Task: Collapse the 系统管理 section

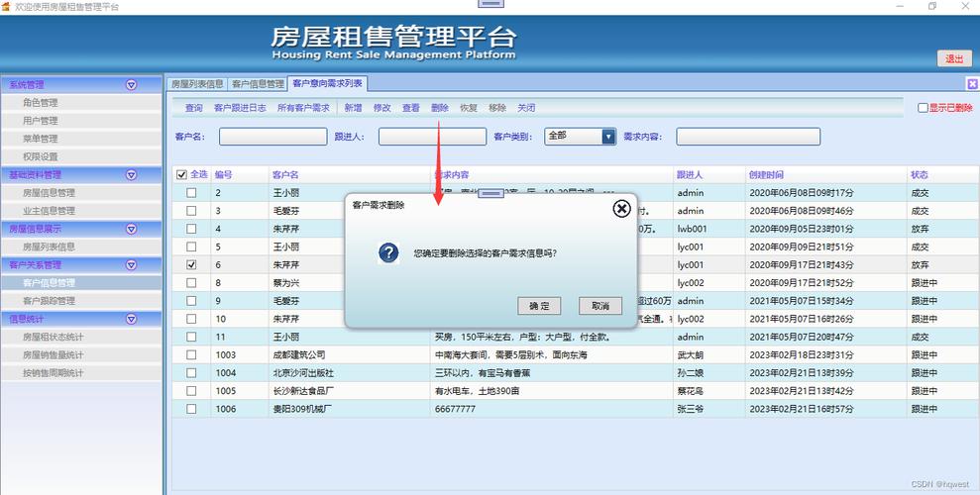Action: 131,85
